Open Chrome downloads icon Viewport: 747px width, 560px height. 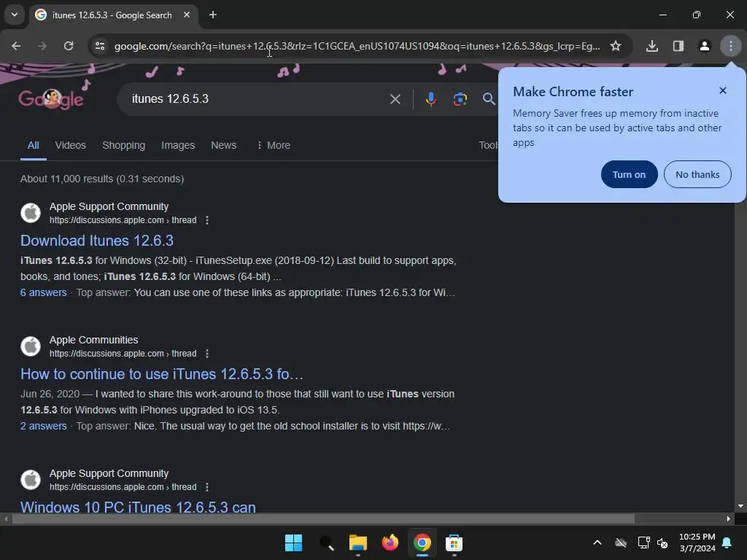click(x=652, y=46)
